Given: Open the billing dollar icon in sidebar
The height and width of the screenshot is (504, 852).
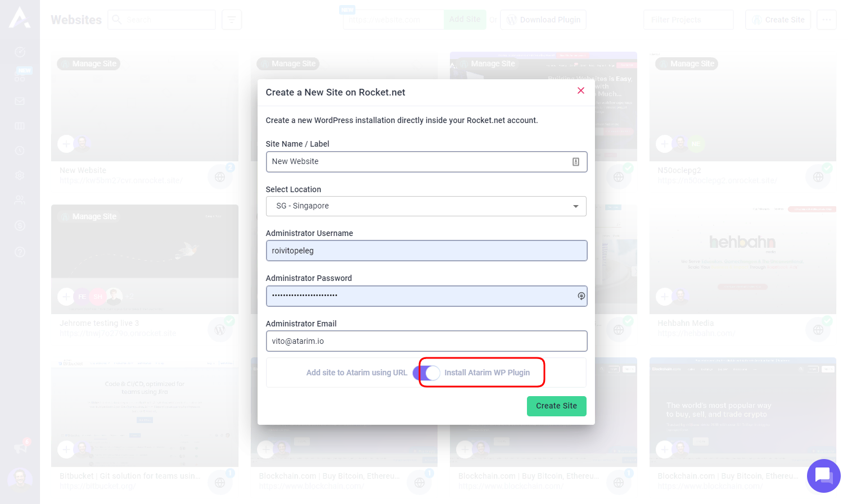Looking at the screenshot, I should pyautogui.click(x=20, y=225).
